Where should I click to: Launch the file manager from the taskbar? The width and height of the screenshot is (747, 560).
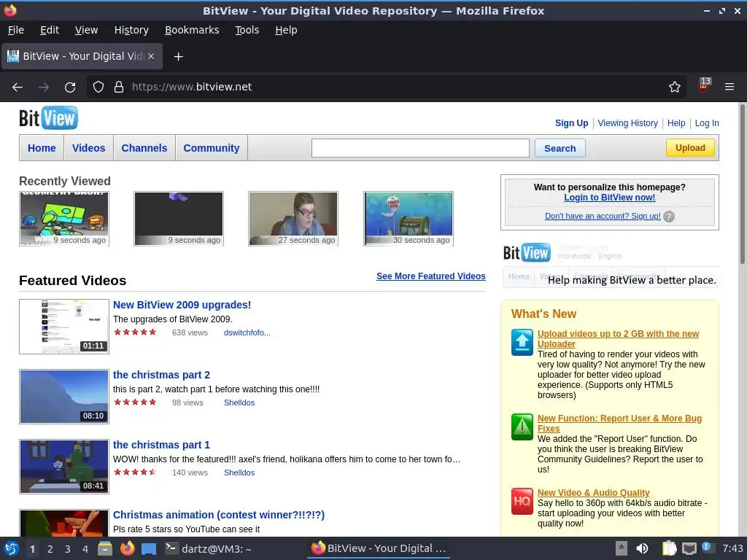105,548
